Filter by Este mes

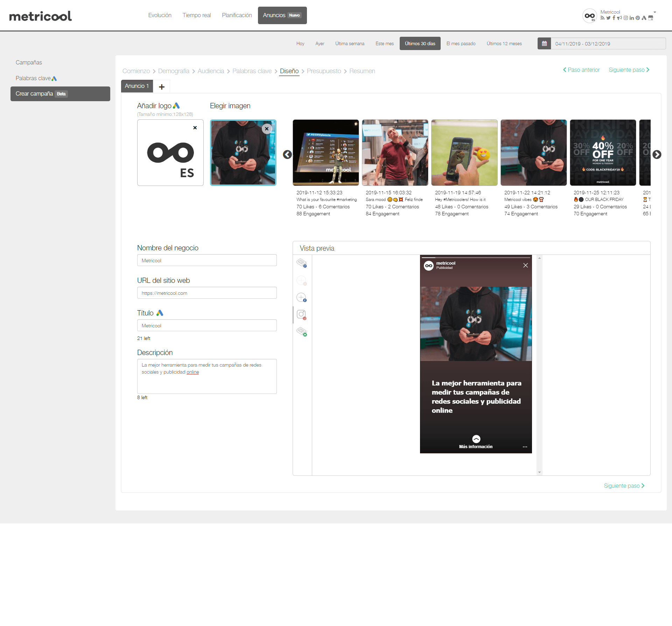click(385, 44)
